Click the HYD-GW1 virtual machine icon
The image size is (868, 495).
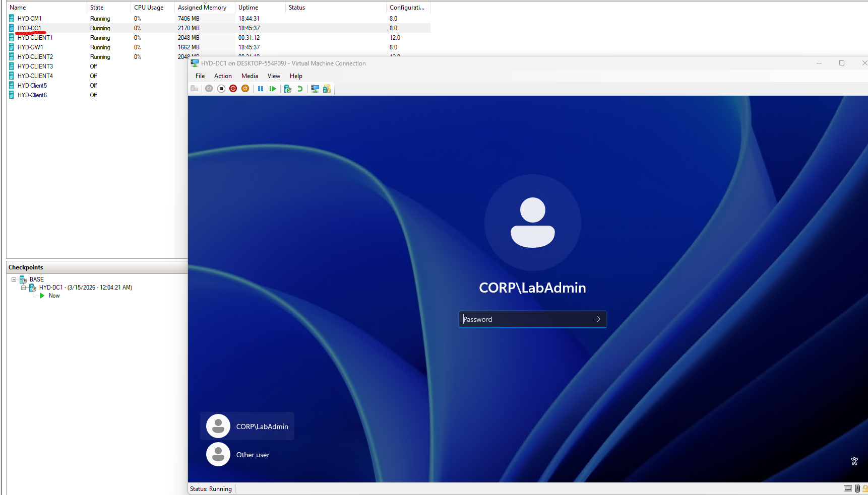(x=12, y=47)
